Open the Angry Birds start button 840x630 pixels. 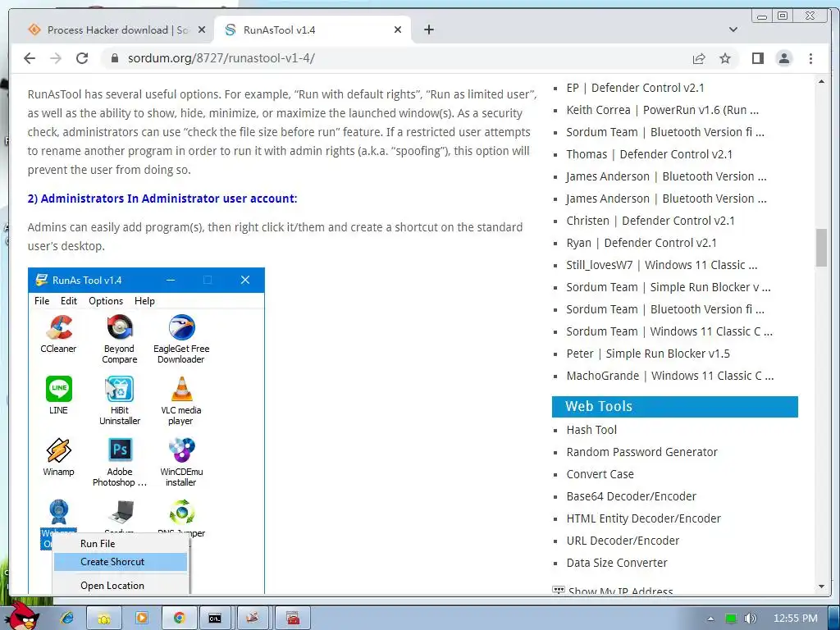[x=22, y=616]
